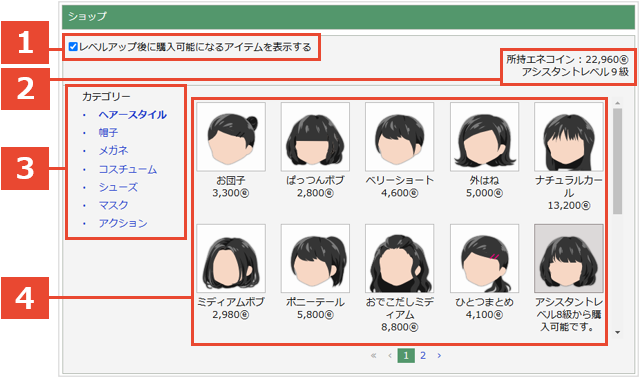Image resolution: width=640 pixels, height=380 pixels.
Task: Click the 4,600 price under ベリーショート
Action: [400, 193]
